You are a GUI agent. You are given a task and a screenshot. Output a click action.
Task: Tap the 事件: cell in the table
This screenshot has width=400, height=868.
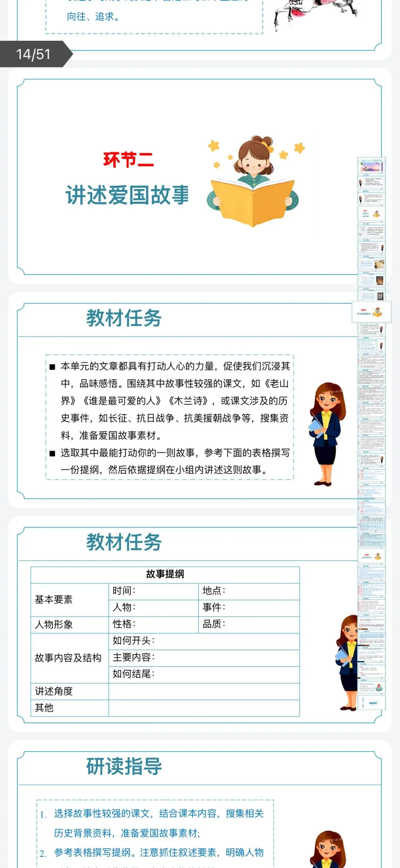pyautogui.click(x=249, y=608)
